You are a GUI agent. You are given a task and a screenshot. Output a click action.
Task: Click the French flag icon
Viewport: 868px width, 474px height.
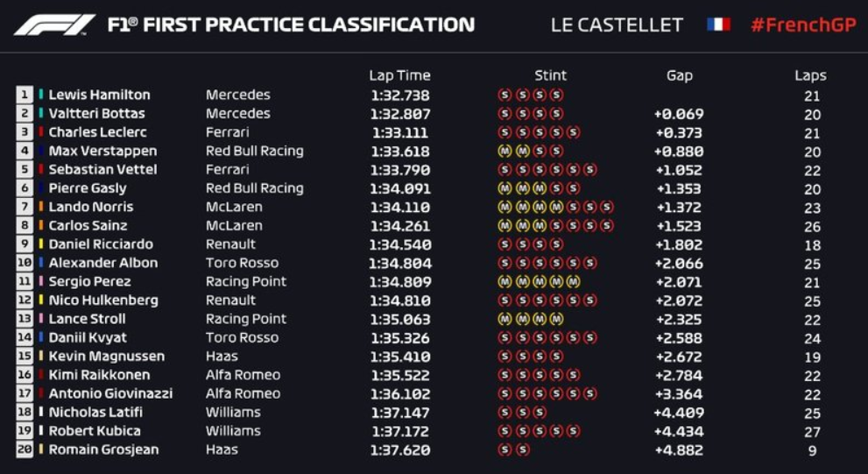click(x=718, y=25)
